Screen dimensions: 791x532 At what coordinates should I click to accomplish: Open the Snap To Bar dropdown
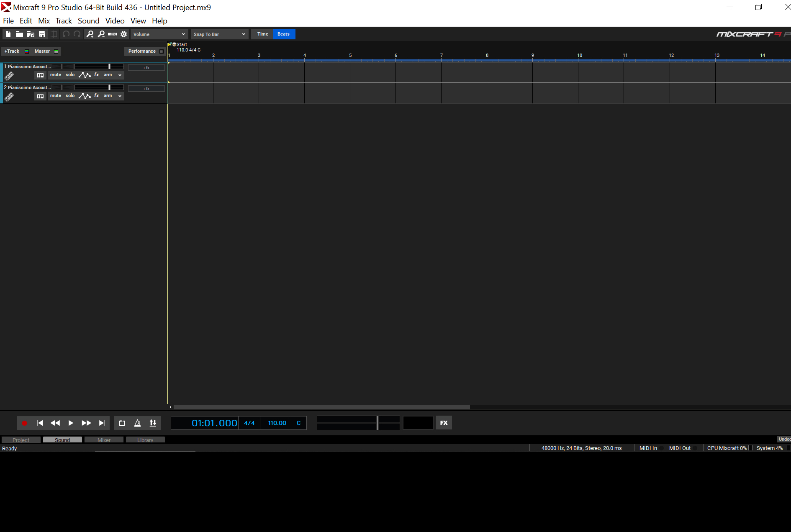coord(219,34)
